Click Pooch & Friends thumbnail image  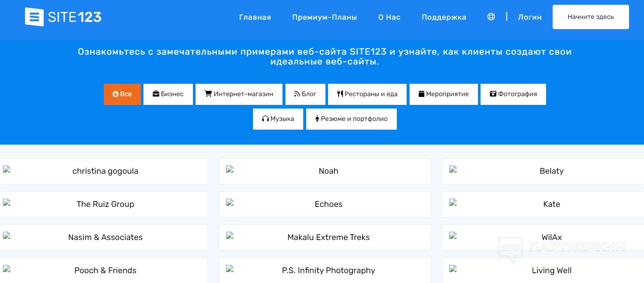click(7, 268)
